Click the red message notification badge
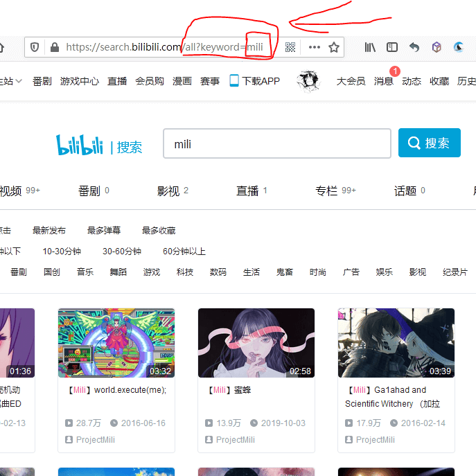 pos(395,71)
